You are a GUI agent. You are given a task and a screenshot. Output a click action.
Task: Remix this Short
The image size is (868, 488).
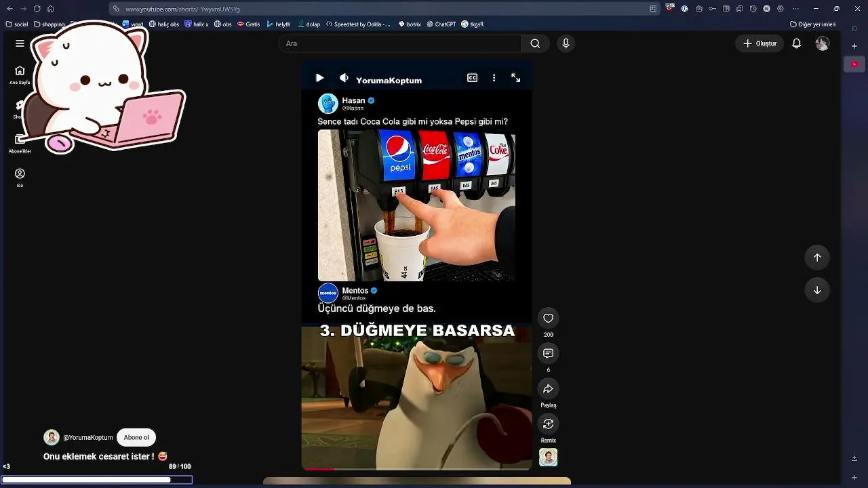click(549, 424)
